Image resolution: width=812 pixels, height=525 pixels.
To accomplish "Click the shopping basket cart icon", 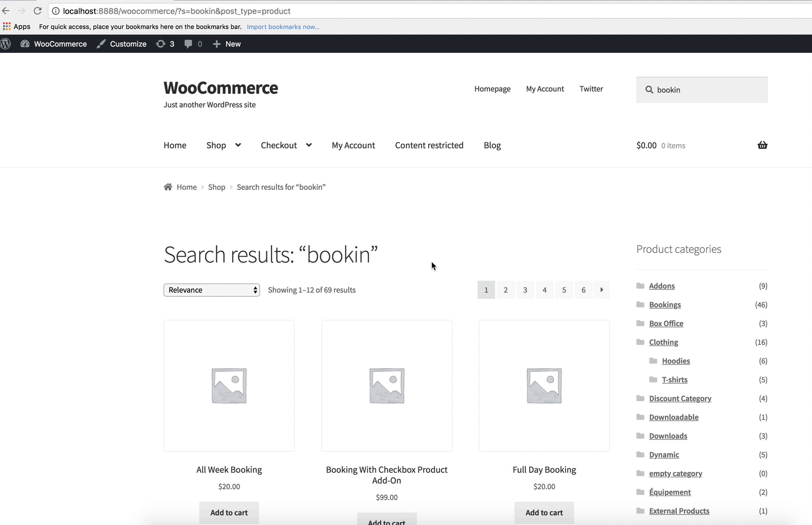I will [762, 145].
